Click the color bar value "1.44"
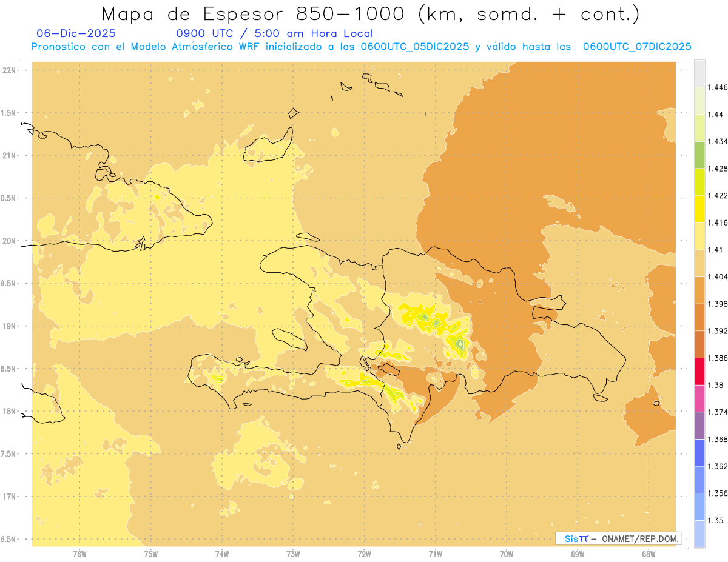Screen dimensions: 728x562 715,115
